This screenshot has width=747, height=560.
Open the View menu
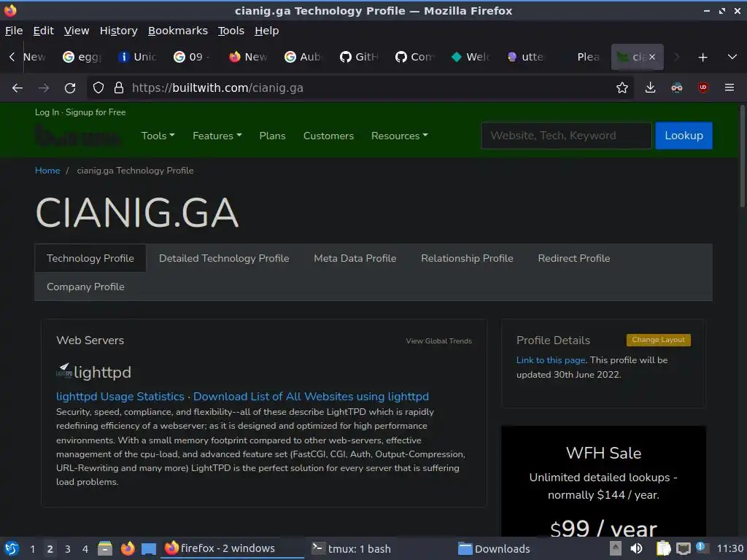click(77, 31)
